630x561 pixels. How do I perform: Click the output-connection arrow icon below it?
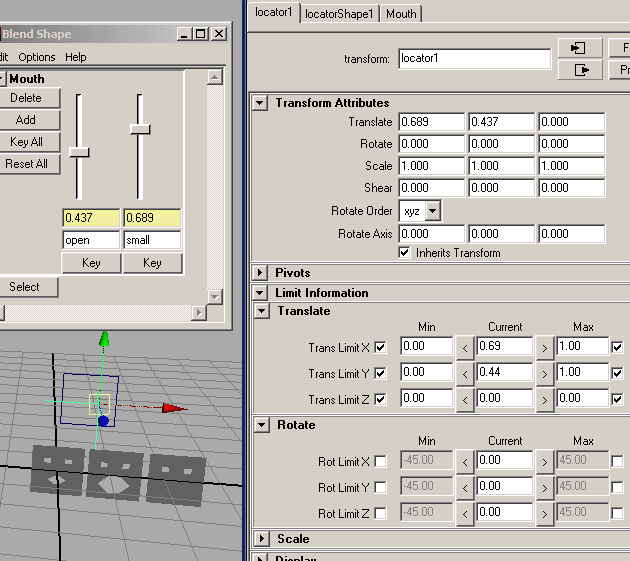pos(580,70)
